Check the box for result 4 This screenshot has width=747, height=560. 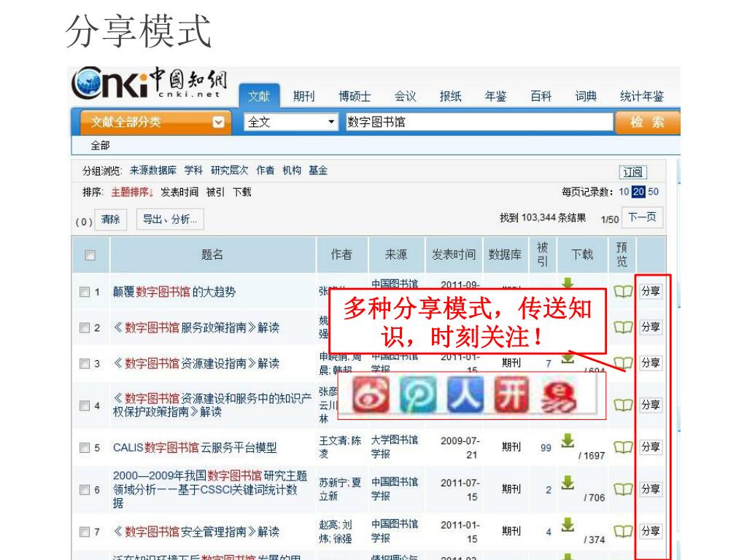85,405
